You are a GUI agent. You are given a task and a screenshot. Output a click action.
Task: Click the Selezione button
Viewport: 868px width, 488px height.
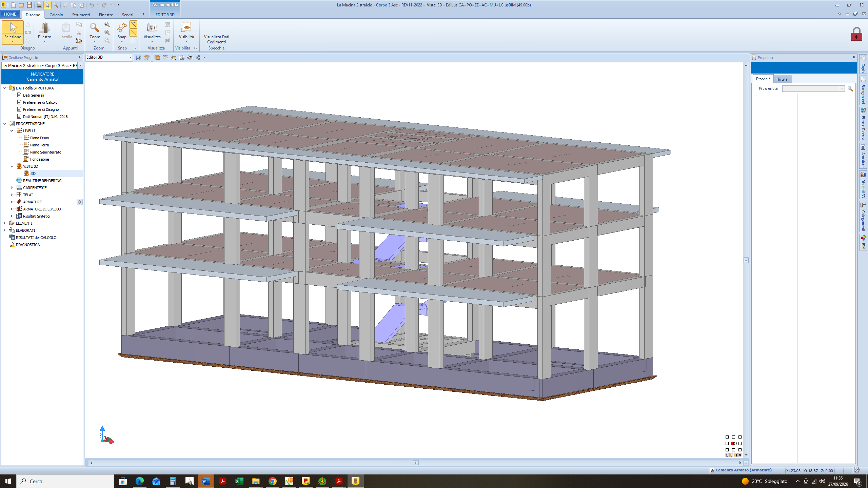pos(13,32)
